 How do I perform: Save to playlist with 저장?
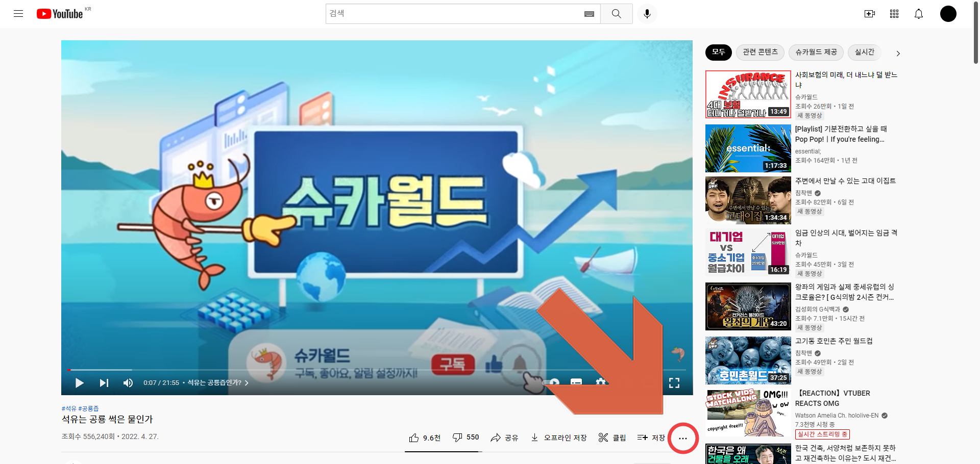[x=651, y=437]
